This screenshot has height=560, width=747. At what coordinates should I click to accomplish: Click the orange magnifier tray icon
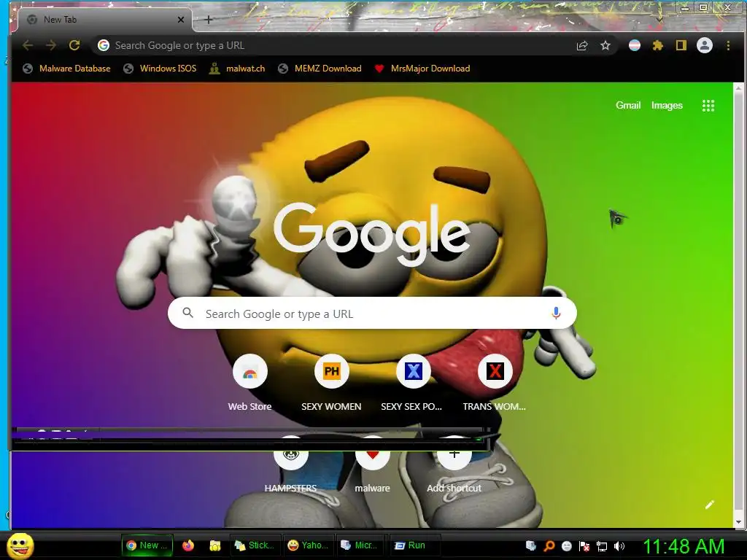(549, 546)
